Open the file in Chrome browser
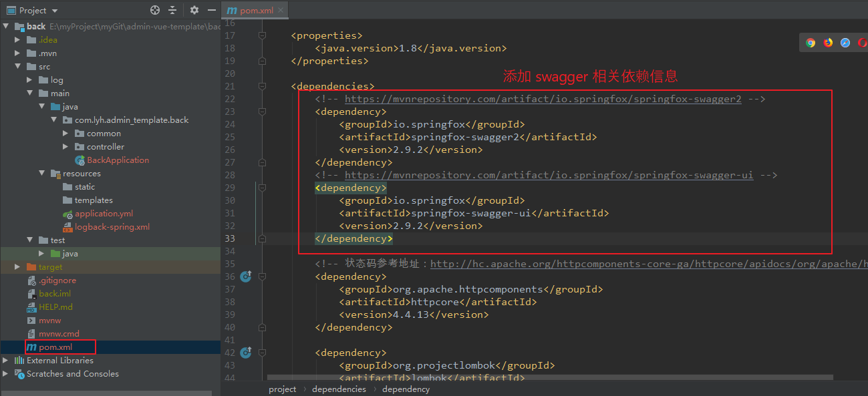The width and height of the screenshot is (868, 396). point(811,43)
